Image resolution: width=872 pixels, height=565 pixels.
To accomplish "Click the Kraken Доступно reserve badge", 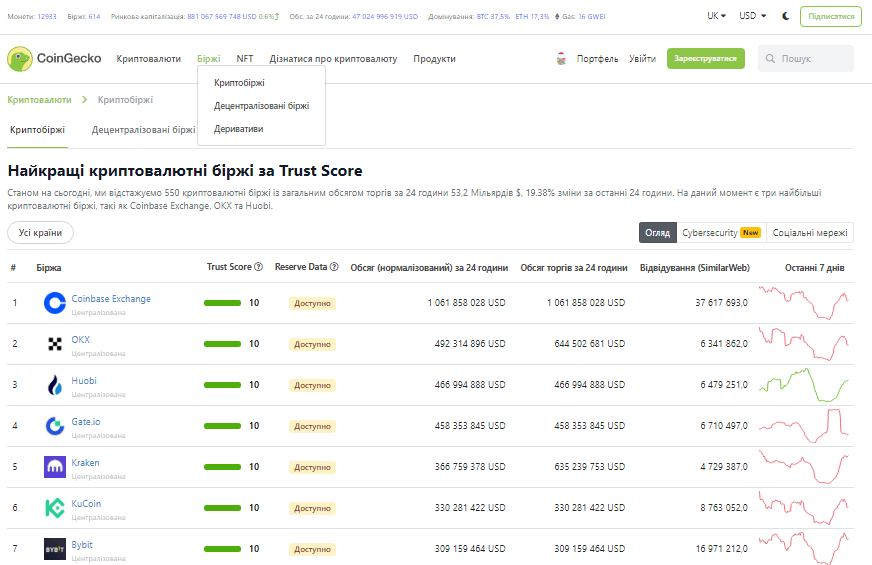I will tap(312, 467).
